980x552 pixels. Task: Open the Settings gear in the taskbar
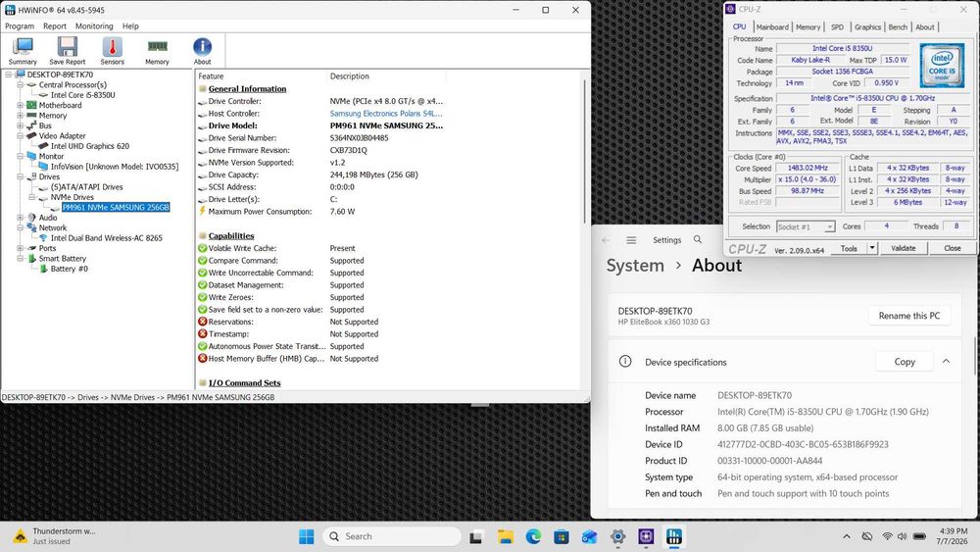(617, 536)
